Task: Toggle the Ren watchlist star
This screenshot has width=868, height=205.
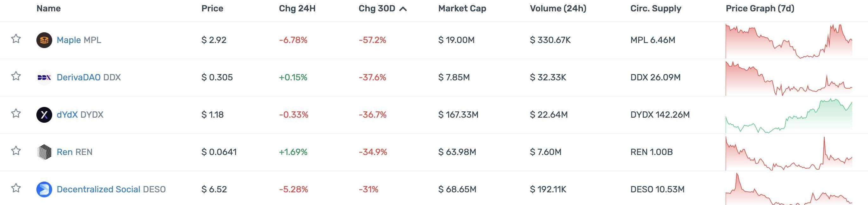Action: (x=16, y=151)
